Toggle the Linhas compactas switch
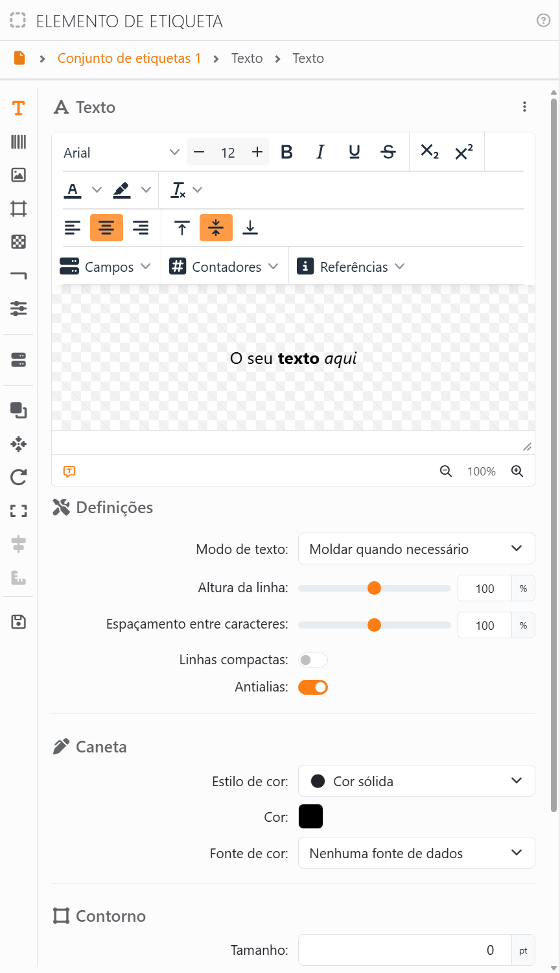The image size is (560, 973). (313, 660)
